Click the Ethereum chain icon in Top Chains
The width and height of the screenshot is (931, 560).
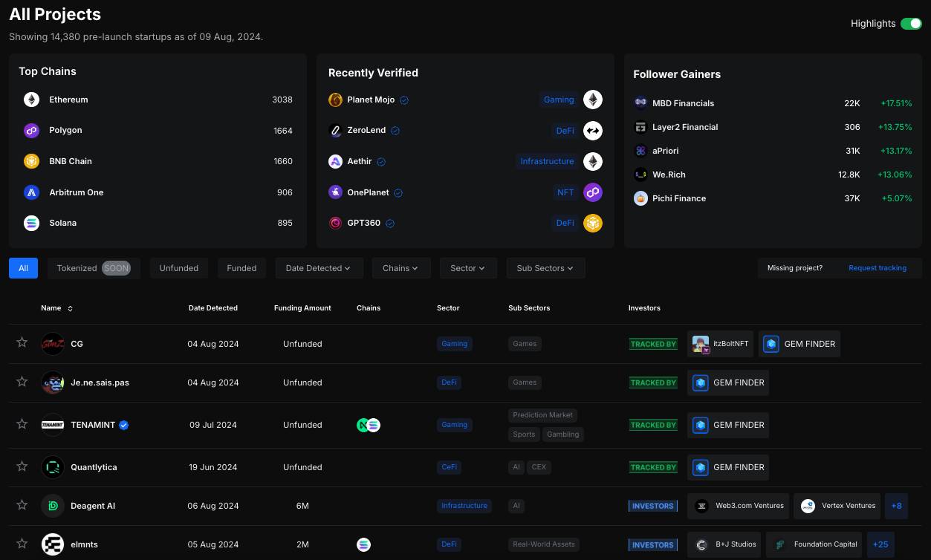pos(31,100)
